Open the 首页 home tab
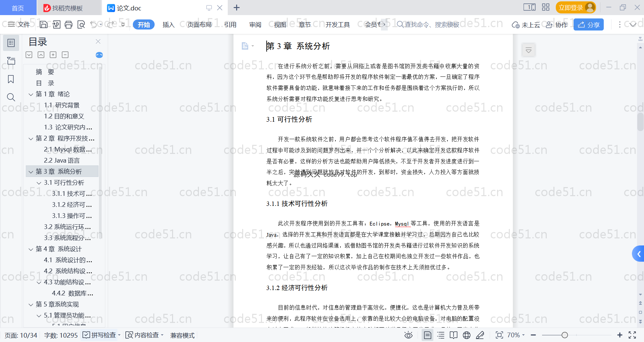The image size is (644, 342). tap(18, 8)
